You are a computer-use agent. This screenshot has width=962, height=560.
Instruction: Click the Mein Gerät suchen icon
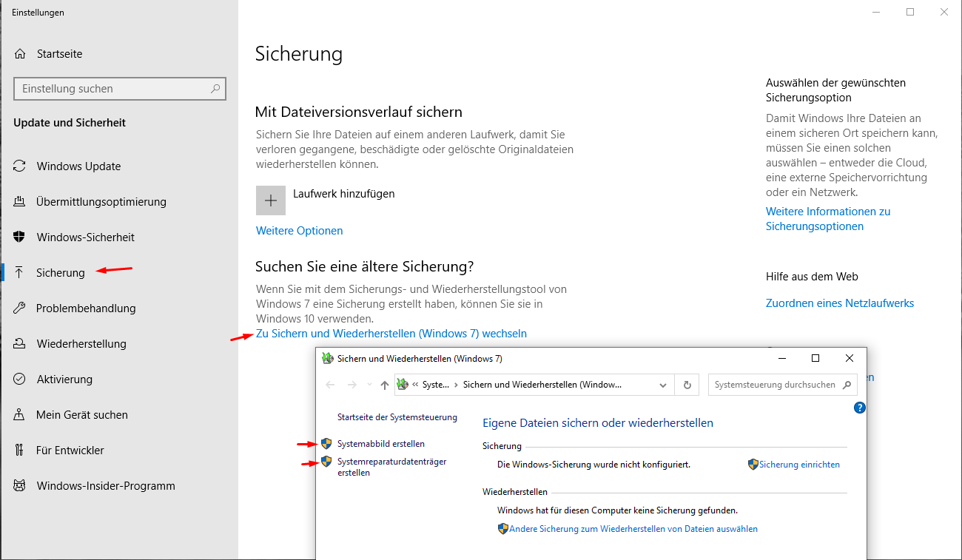tap(20, 415)
